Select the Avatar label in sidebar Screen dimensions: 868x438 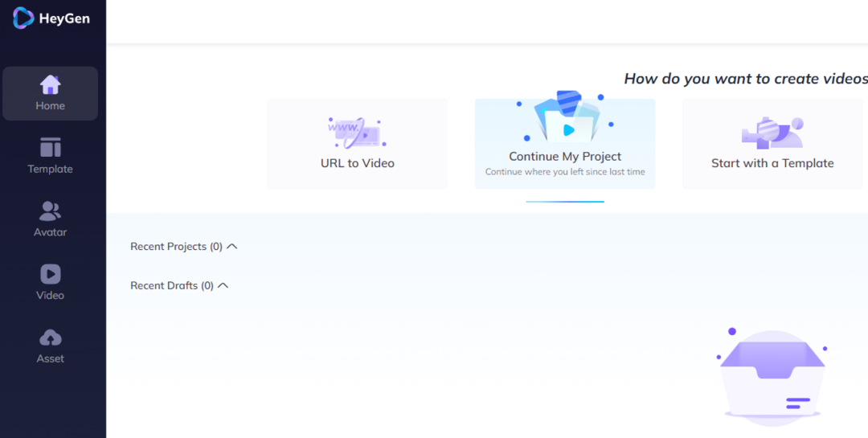tap(51, 232)
